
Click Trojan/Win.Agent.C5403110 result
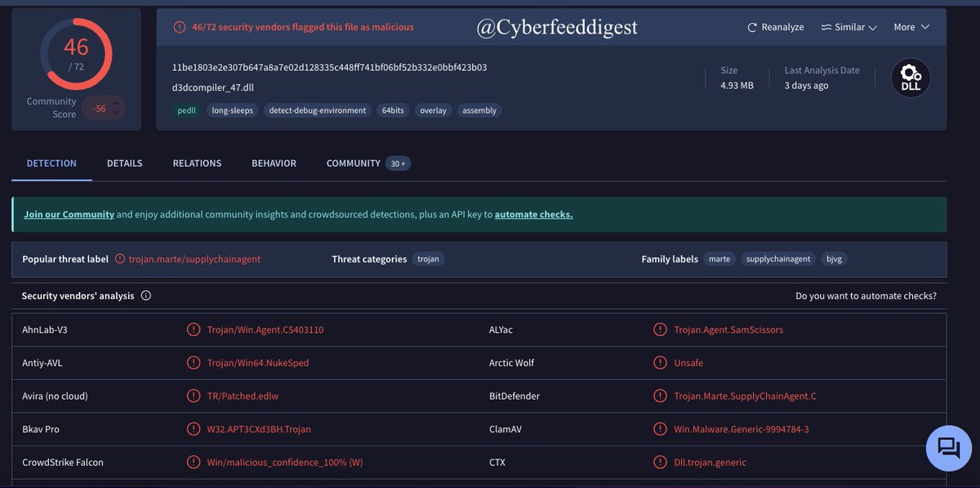(265, 329)
